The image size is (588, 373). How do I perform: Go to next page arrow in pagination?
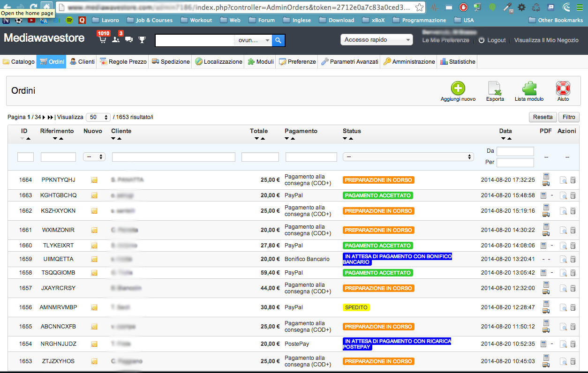44,117
